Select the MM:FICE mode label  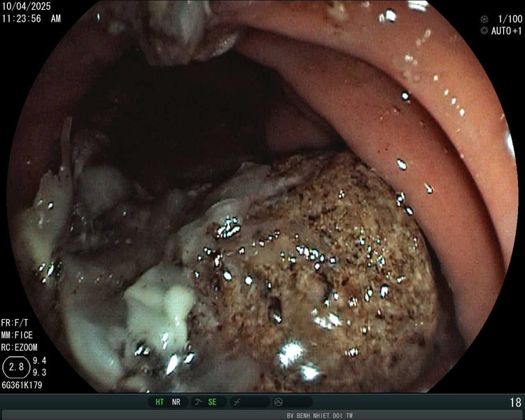pyautogui.click(x=17, y=335)
